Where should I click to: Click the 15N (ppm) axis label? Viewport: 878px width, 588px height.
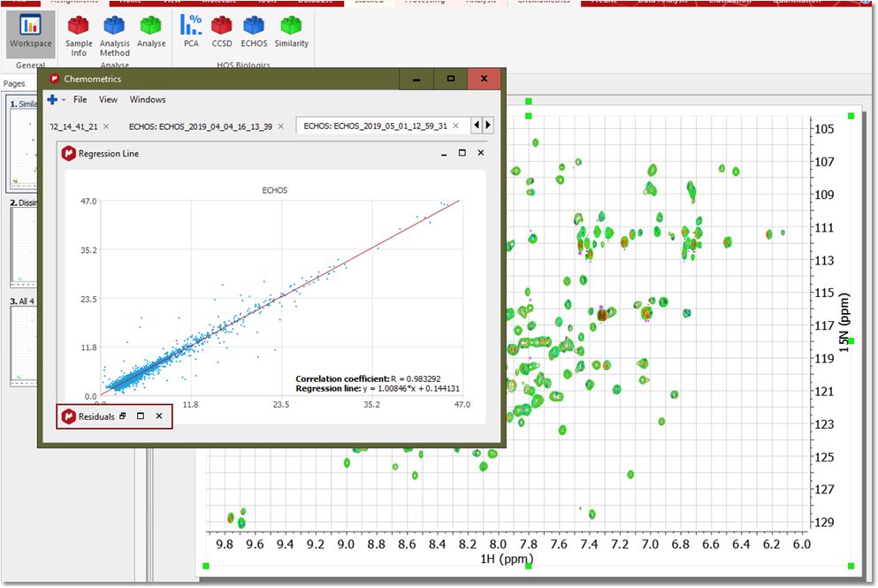click(844, 324)
